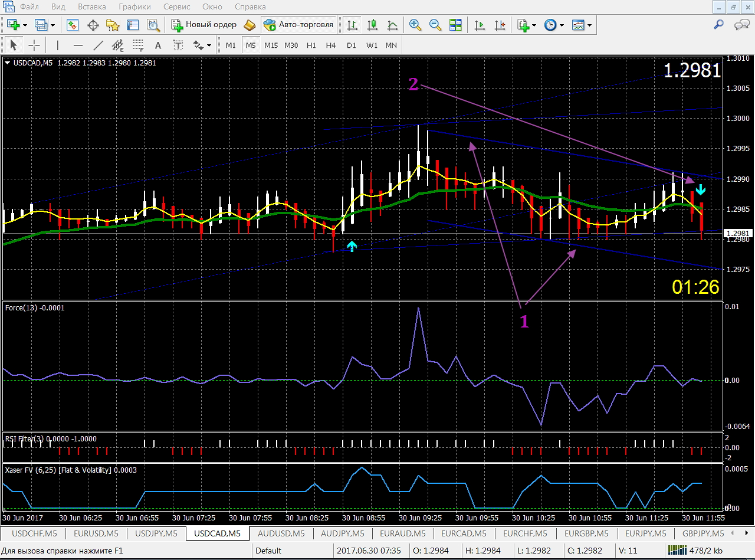Image resolution: width=755 pixels, height=560 pixels.
Task: Switch chart to bar chart icon
Action: (352, 25)
